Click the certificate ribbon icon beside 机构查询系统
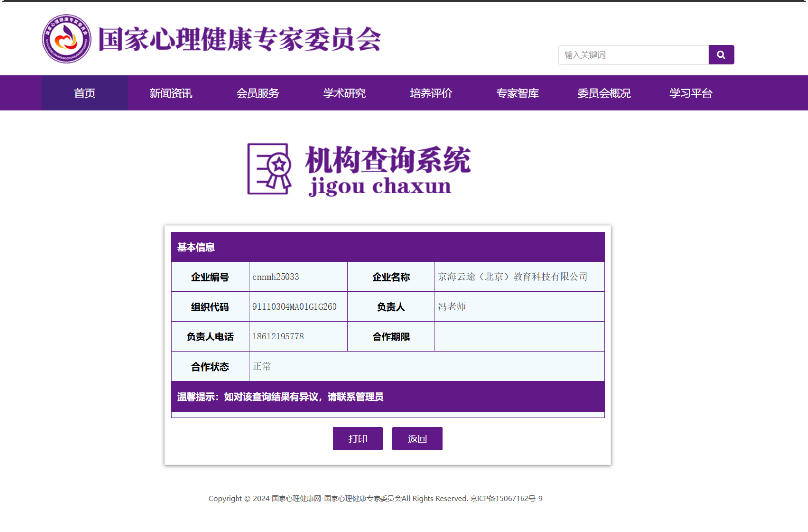Image resolution: width=808 pixels, height=532 pixels. (270, 169)
